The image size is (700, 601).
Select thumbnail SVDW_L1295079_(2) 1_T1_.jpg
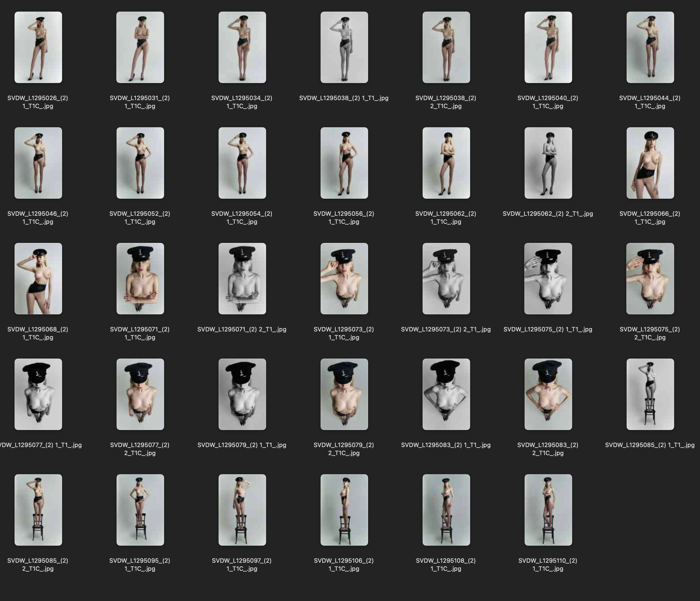(242, 394)
